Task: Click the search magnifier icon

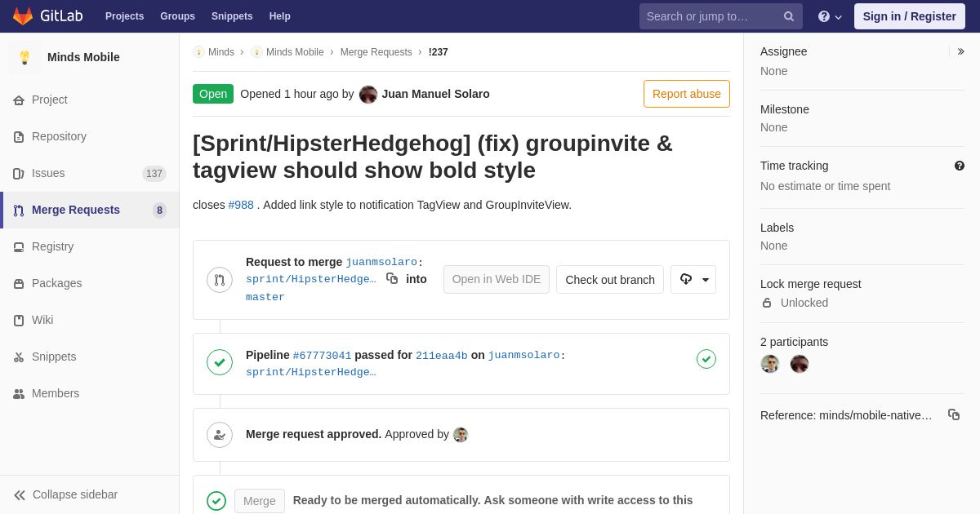Action: coord(789,16)
